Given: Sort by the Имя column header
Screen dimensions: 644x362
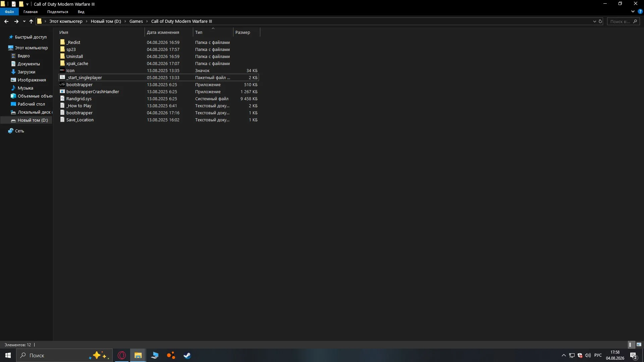Looking at the screenshot, I should click(x=101, y=32).
